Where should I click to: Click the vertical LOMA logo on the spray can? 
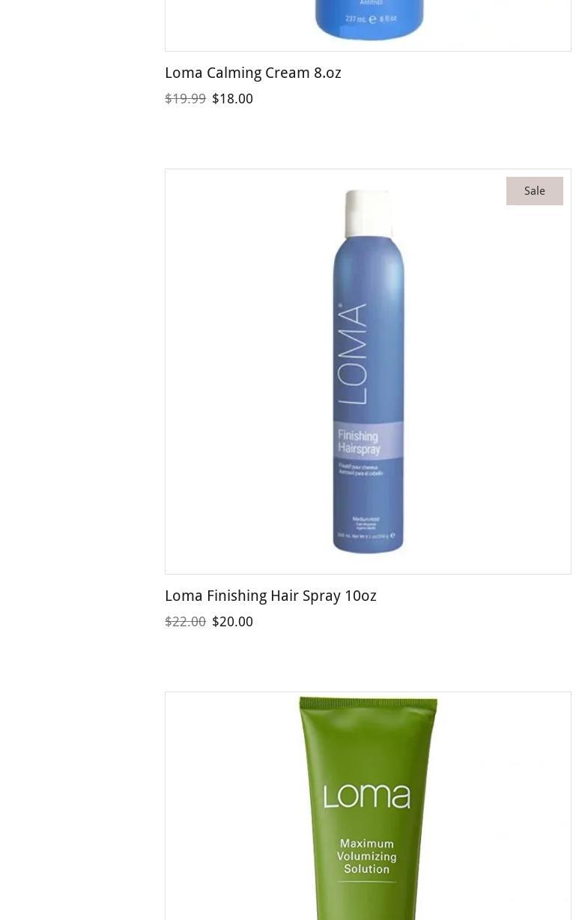pos(354,354)
